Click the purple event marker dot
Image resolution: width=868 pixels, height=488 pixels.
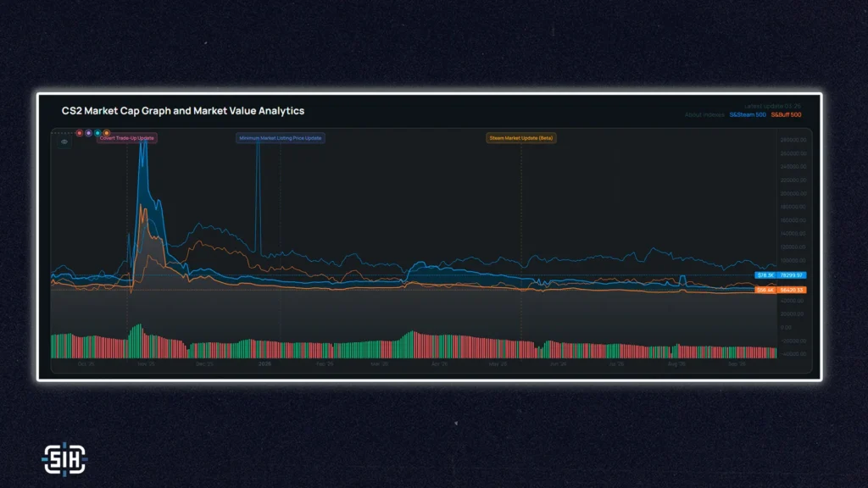pyautogui.click(x=88, y=133)
